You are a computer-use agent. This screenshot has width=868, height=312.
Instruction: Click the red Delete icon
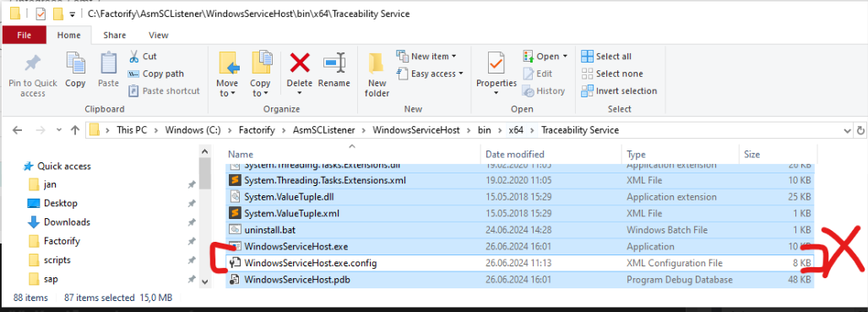[300, 62]
